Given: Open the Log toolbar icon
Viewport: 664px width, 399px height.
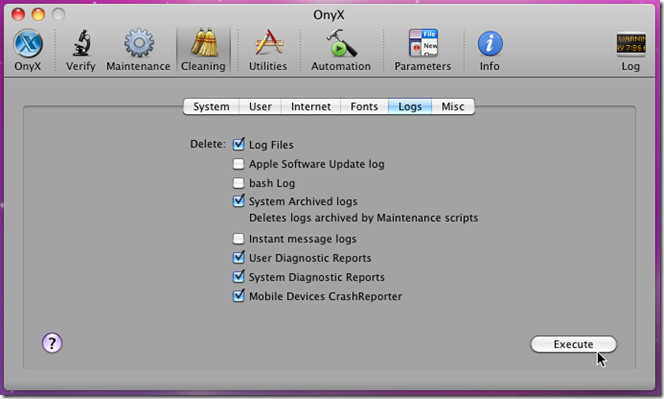Looking at the screenshot, I should pyautogui.click(x=631, y=44).
